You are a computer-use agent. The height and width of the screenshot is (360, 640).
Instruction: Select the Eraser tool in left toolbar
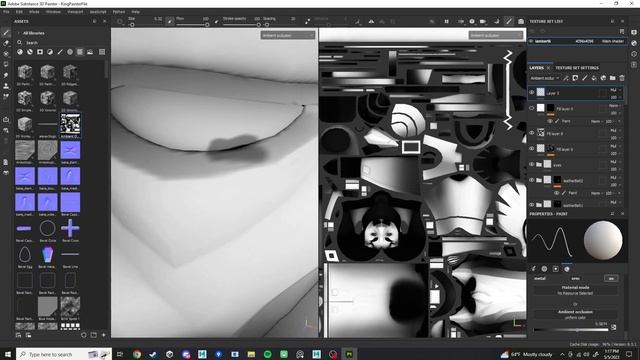tap(6, 43)
